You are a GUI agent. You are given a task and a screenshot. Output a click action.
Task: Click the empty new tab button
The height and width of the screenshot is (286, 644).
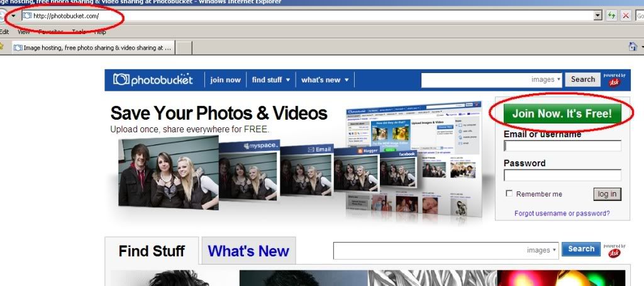[x=184, y=48]
